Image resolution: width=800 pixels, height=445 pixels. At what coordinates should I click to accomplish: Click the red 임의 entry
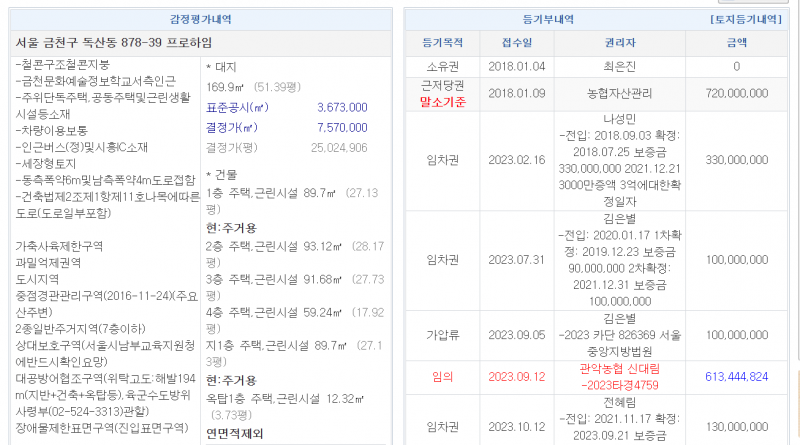(x=442, y=377)
